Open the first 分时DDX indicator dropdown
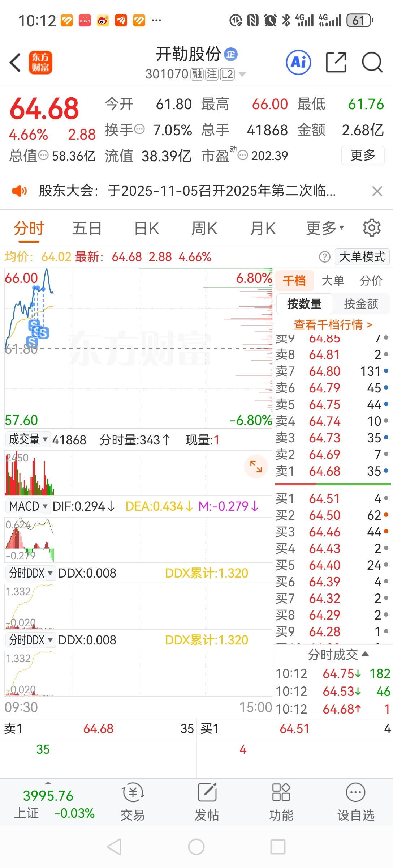Image resolution: width=393 pixels, height=868 pixels. point(31,573)
